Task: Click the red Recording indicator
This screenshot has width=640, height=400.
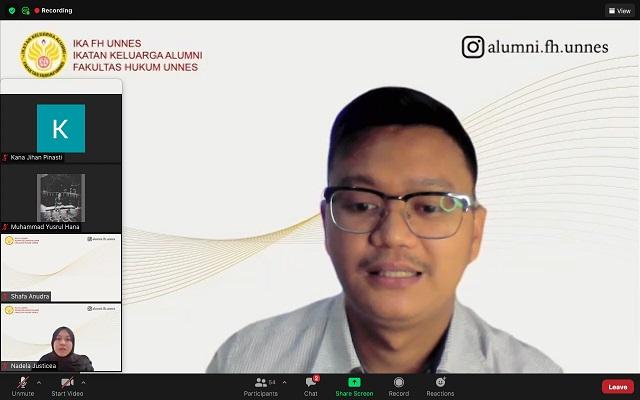Action: (52, 10)
